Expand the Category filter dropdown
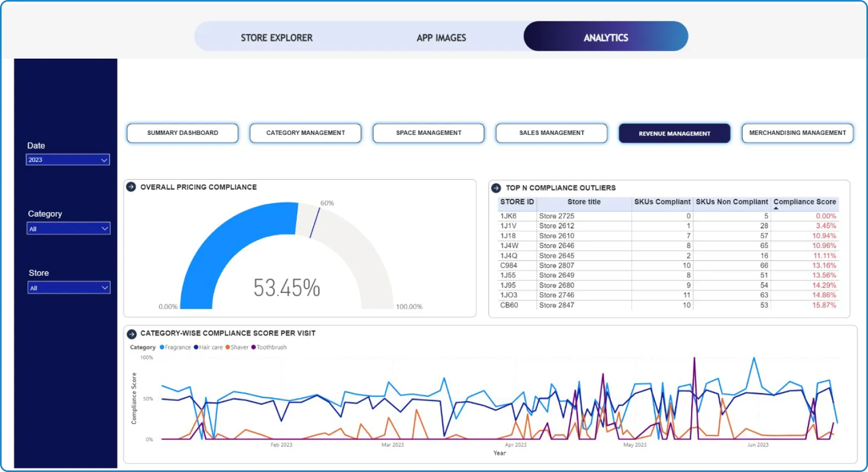The height and width of the screenshot is (472, 868). (x=68, y=229)
